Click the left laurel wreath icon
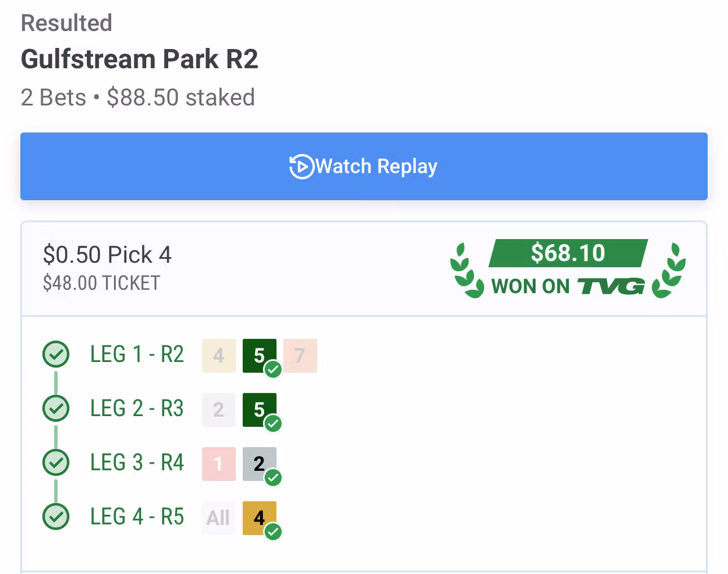 coord(466,270)
